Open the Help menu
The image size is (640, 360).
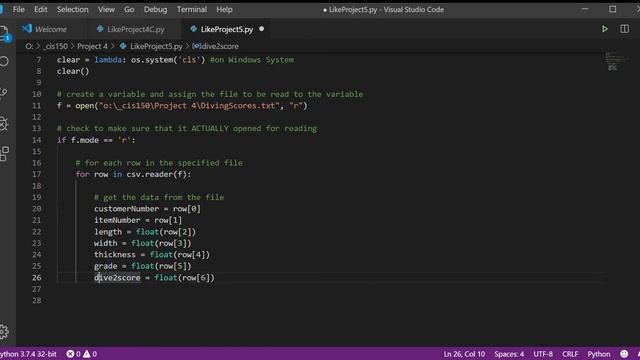pyautogui.click(x=224, y=9)
